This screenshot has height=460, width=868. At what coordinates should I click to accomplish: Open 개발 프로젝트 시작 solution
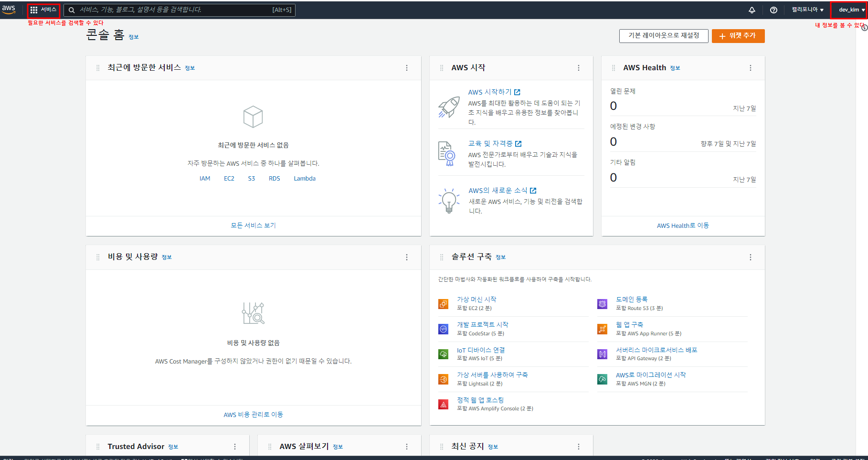pyautogui.click(x=483, y=325)
